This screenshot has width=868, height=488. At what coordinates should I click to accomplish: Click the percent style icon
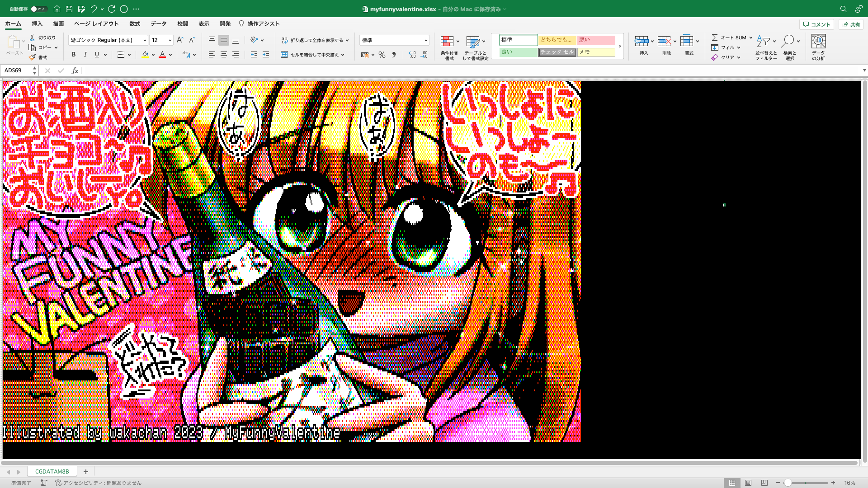coord(382,55)
